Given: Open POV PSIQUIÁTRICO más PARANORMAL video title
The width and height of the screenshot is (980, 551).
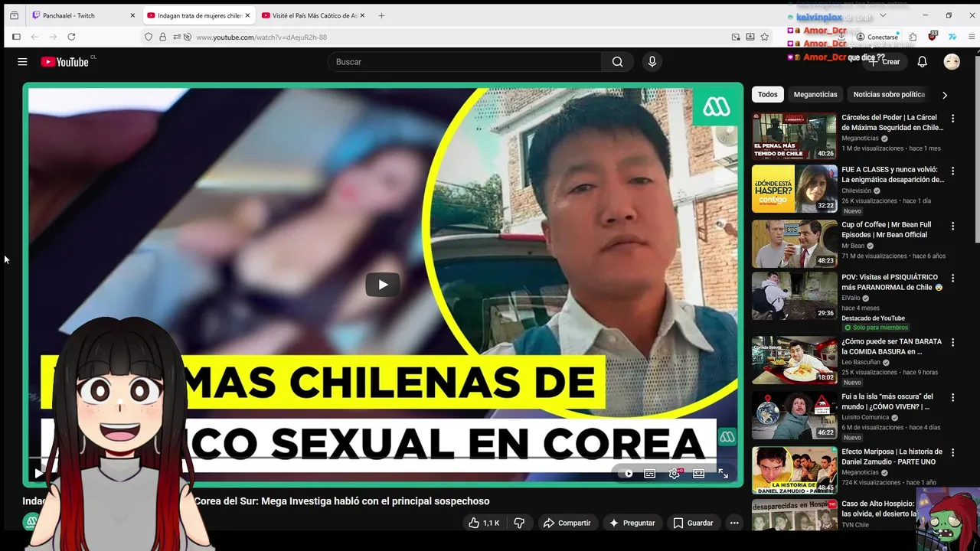Looking at the screenshot, I should tap(892, 282).
